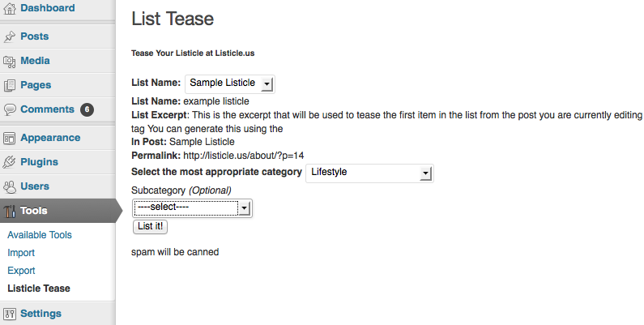Click the Users icon in sidebar
The height and width of the screenshot is (325, 644).
10,186
